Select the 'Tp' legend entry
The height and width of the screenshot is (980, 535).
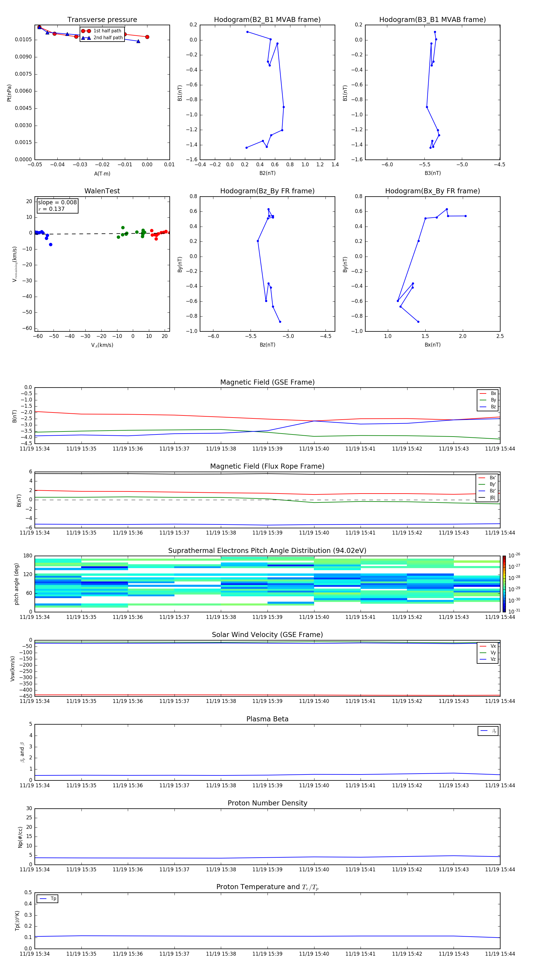(48, 899)
